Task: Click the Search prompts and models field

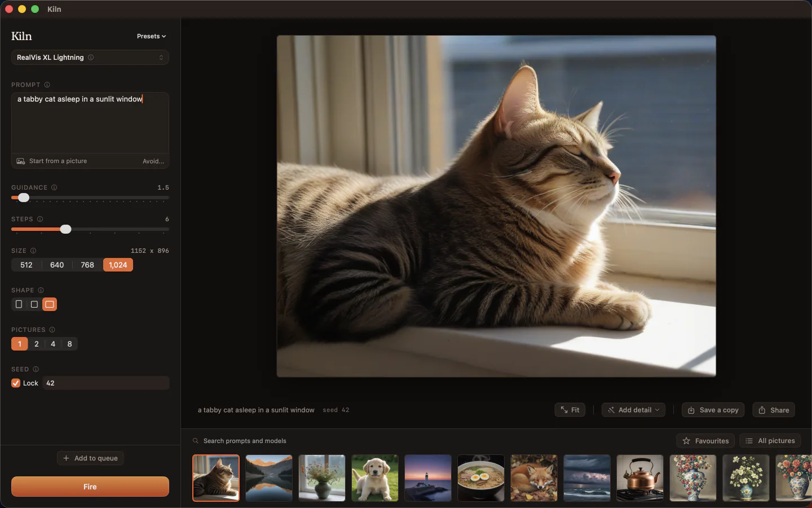Action: [245, 441]
